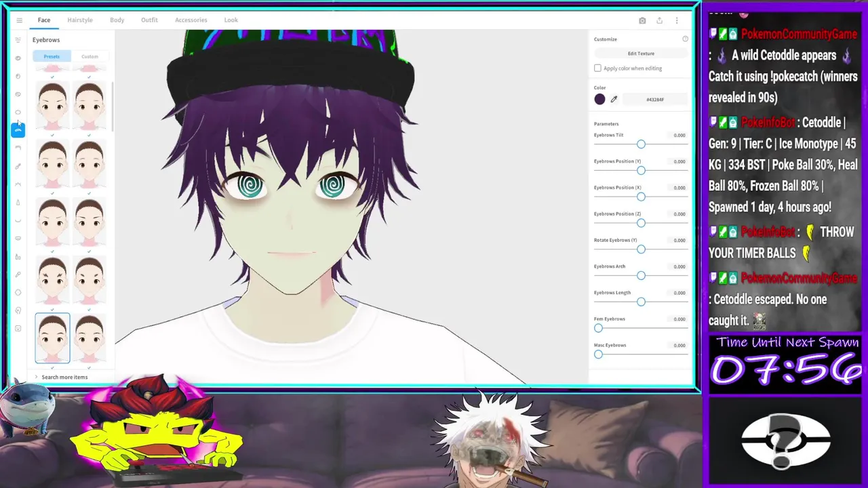
Task: Click the camera capture icon
Action: click(642, 20)
